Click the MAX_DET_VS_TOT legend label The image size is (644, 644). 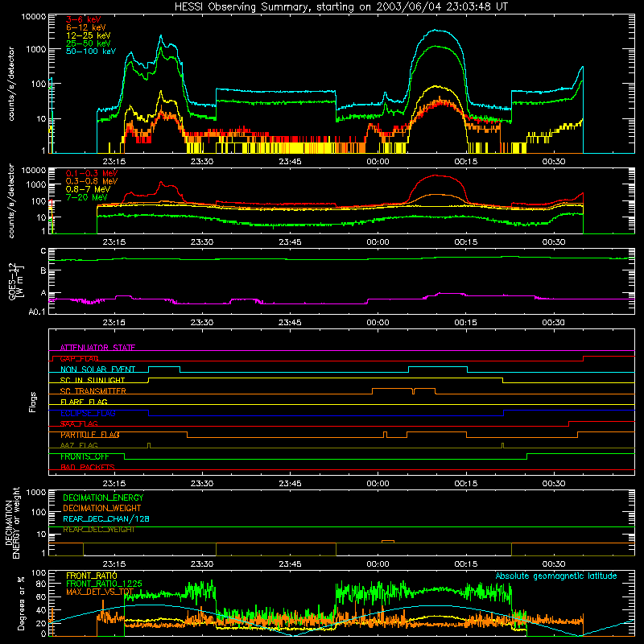pyautogui.click(x=100, y=592)
